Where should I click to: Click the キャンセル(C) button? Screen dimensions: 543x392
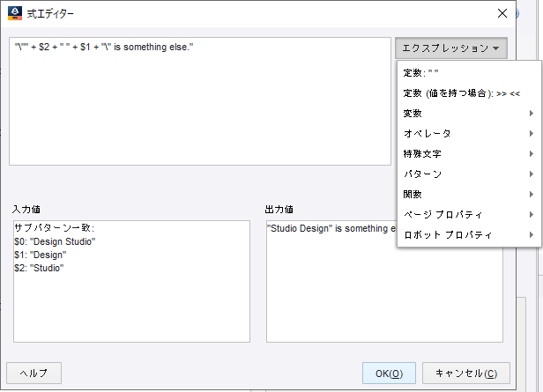(466, 374)
